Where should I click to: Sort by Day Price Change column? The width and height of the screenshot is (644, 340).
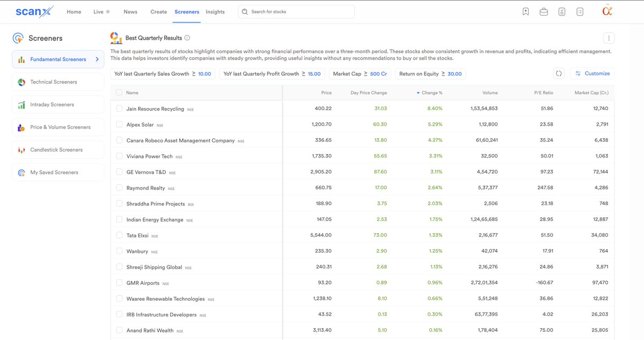[369, 93]
